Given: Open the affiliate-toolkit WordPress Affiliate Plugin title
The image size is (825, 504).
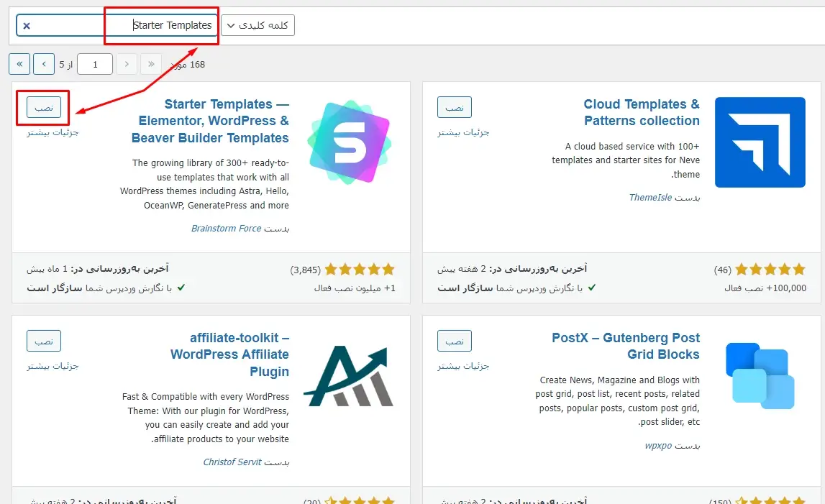Looking at the screenshot, I should [x=229, y=354].
